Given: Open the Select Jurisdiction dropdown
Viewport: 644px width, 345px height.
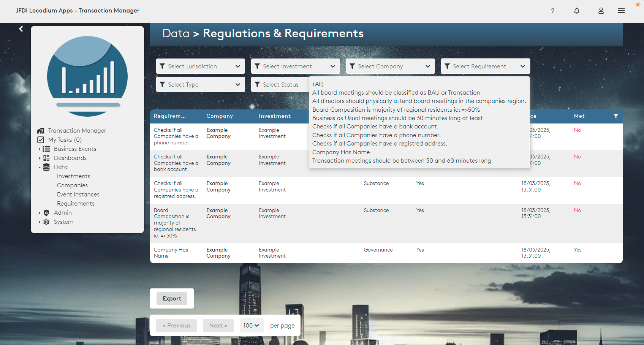Looking at the screenshot, I should tap(200, 66).
